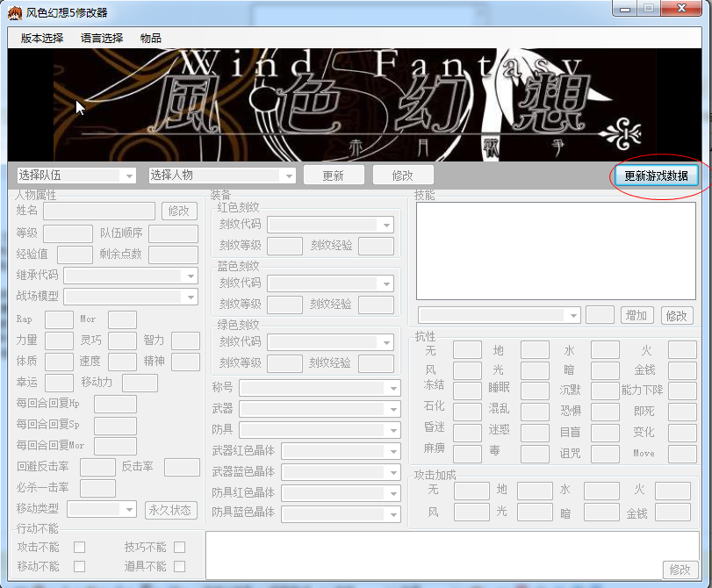Click the 每回合回复Hp input field

point(115,404)
